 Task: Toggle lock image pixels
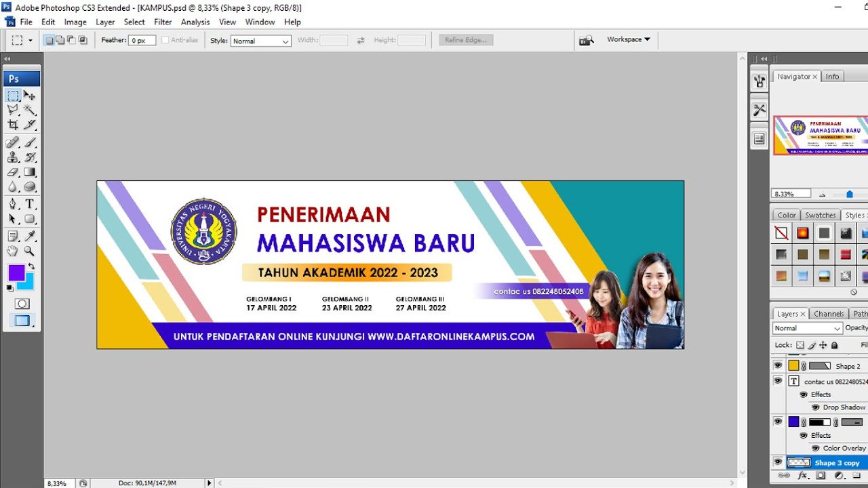(812, 345)
